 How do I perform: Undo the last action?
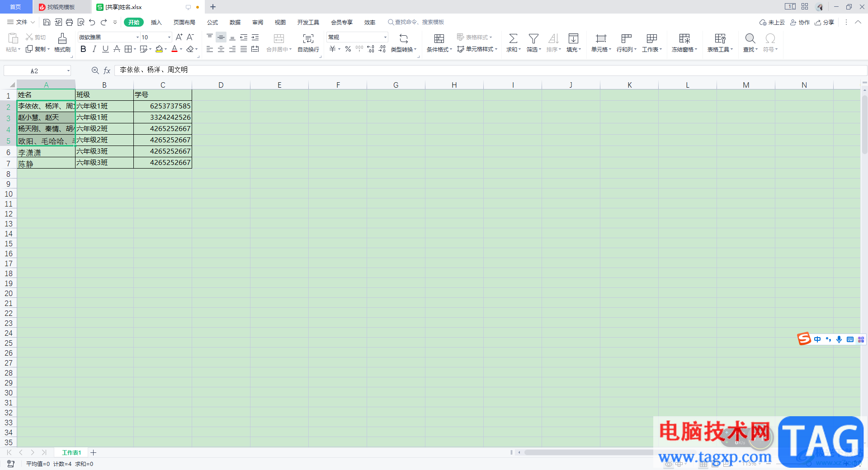(x=92, y=22)
